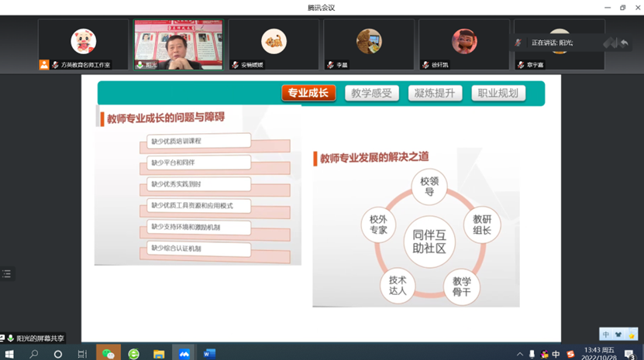644x360 pixels.
Task: Open File Explorer in the taskbar
Action: pos(159,353)
